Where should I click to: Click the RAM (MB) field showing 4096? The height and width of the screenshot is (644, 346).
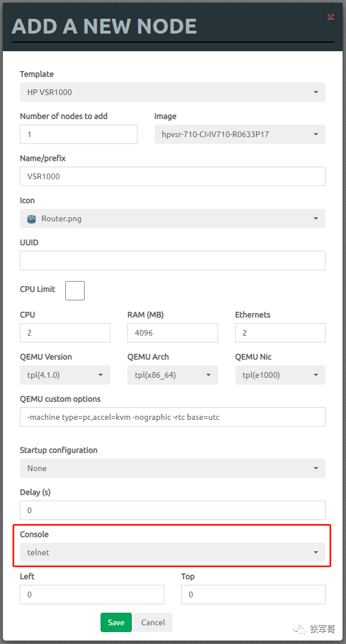click(x=173, y=333)
